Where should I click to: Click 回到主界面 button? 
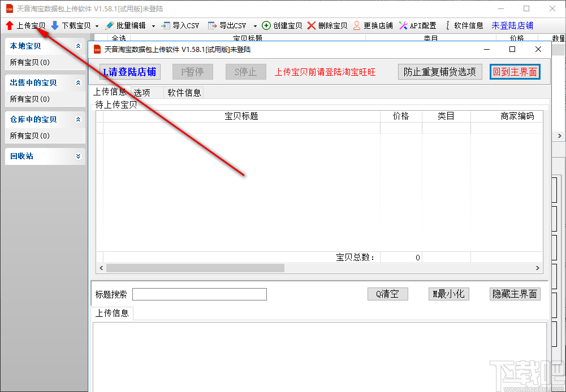(x=515, y=72)
